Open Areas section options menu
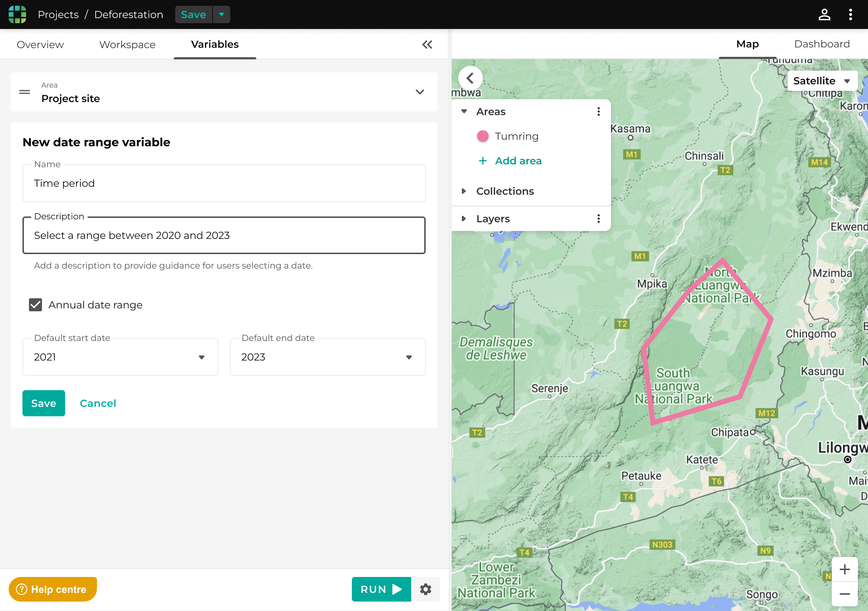 [x=598, y=111]
